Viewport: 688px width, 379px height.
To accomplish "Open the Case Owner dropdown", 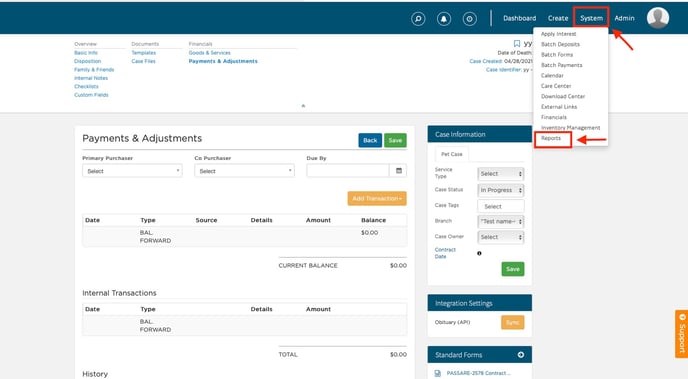I will pyautogui.click(x=501, y=237).
